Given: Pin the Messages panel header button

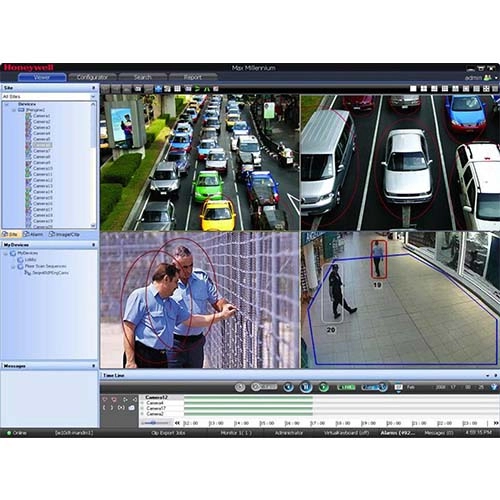Looking at the screenshot, I should coord(93,366).
